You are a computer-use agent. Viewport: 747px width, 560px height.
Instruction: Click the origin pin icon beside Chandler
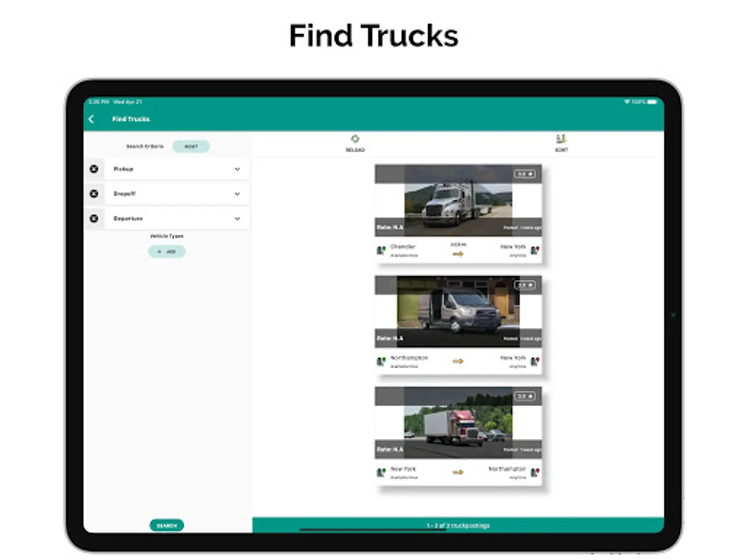point(381,250)
